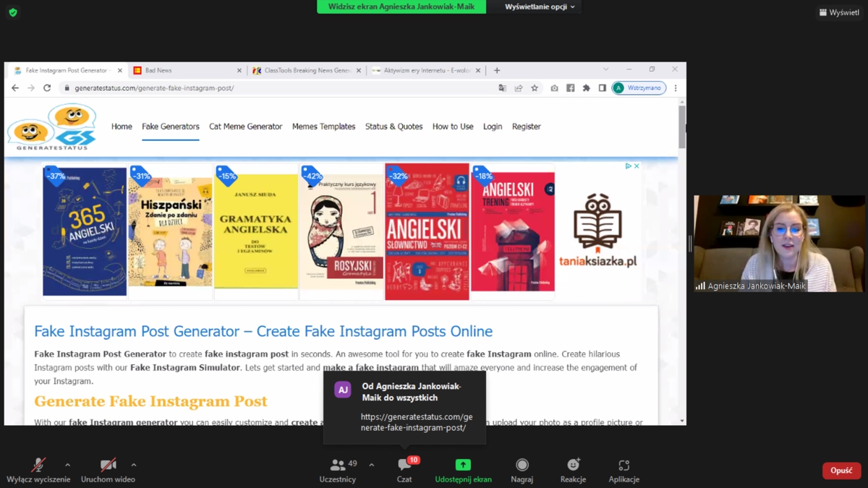The image size is (868, 488).
Task: Open the Uczestnicy participants panel
Action: tap(338, 470)
